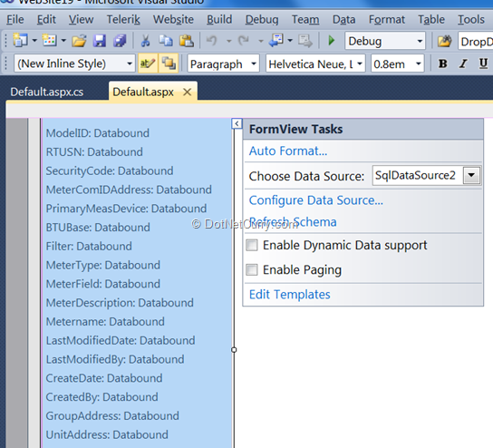Click the Navigate Forward icon
The image size is (493, 448).
[305, 41]
